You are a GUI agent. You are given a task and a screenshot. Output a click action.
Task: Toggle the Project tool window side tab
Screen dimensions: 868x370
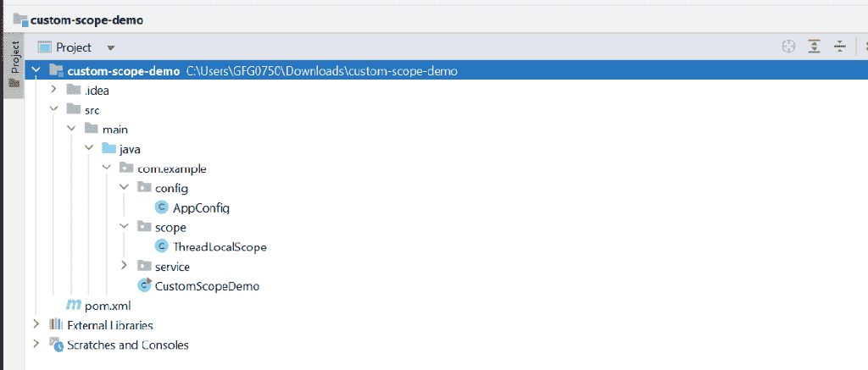click(x=14, y=65)
